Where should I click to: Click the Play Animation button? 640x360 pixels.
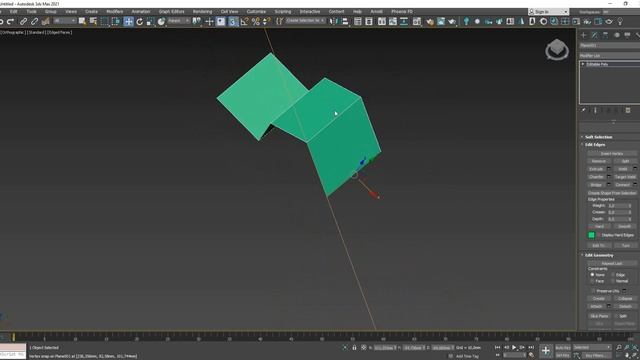tap(514, 347)
